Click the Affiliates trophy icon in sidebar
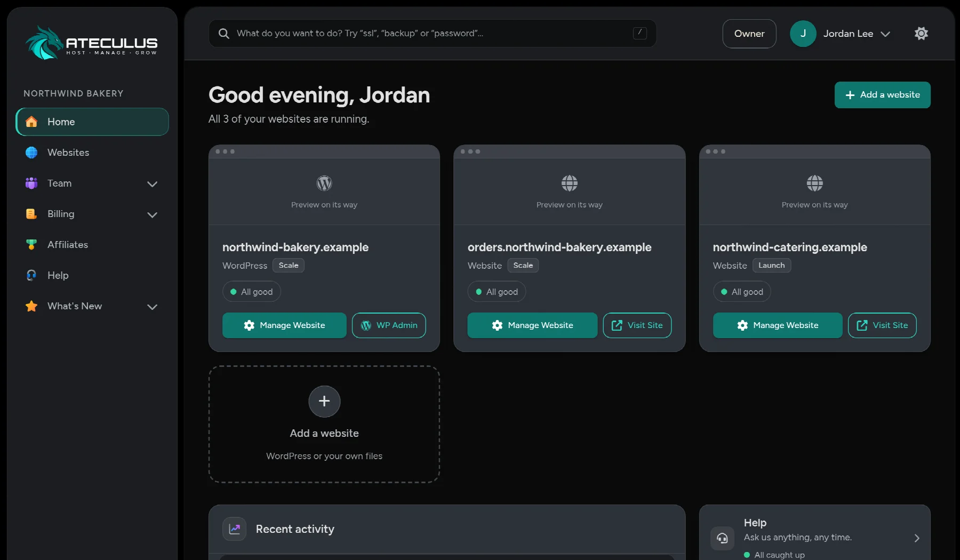Screen dimensions: 960x560 click(x=31, y=245)
